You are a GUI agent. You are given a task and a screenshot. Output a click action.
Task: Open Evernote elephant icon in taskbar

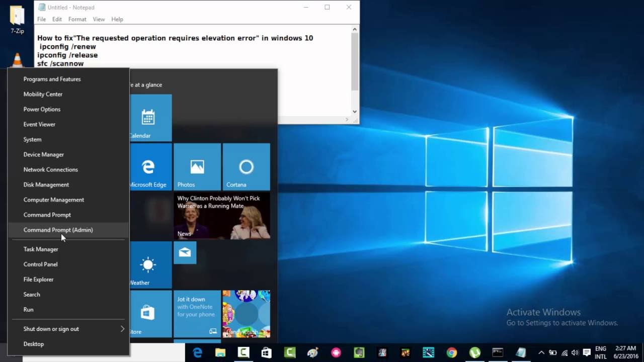(359, 353)
